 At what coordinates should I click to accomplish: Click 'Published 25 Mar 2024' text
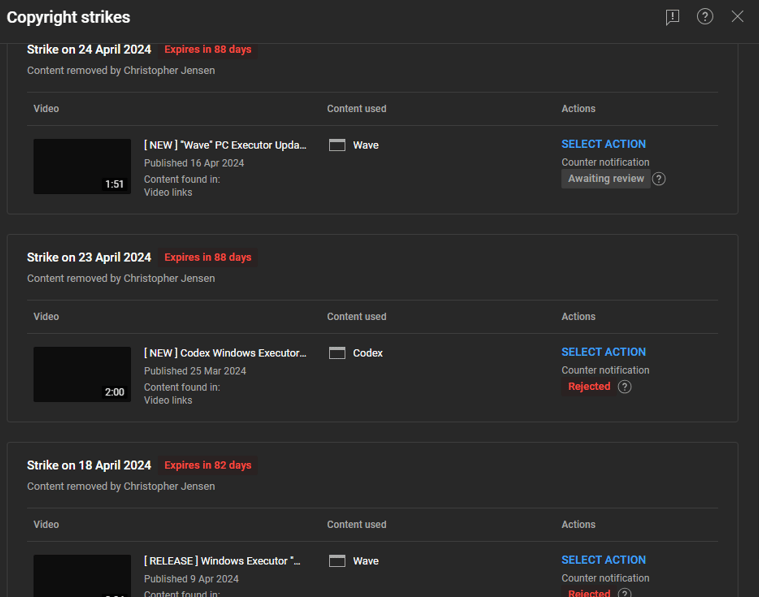click(195, 371)
